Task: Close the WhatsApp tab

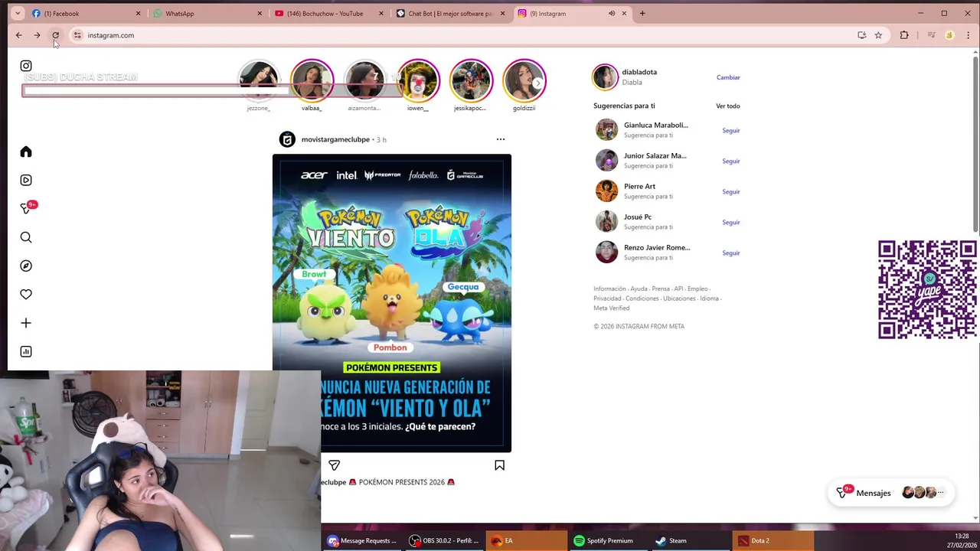Action: click(260, 13)
